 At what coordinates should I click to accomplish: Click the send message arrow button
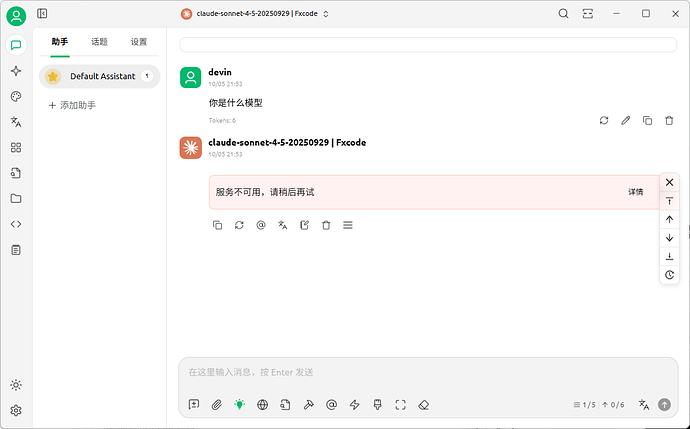[x=664, y=405]
